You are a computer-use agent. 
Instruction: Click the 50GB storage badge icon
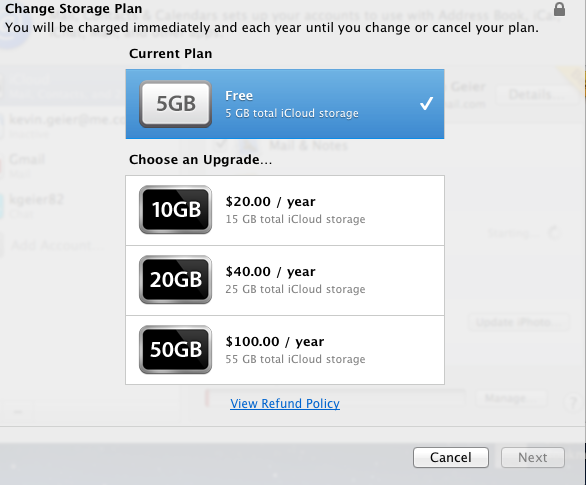coord(175,349)
